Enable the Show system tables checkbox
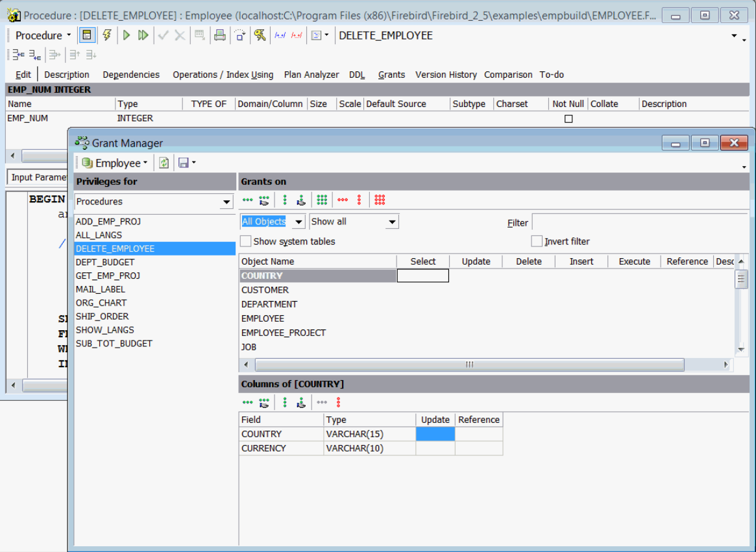 click(246, 241)
